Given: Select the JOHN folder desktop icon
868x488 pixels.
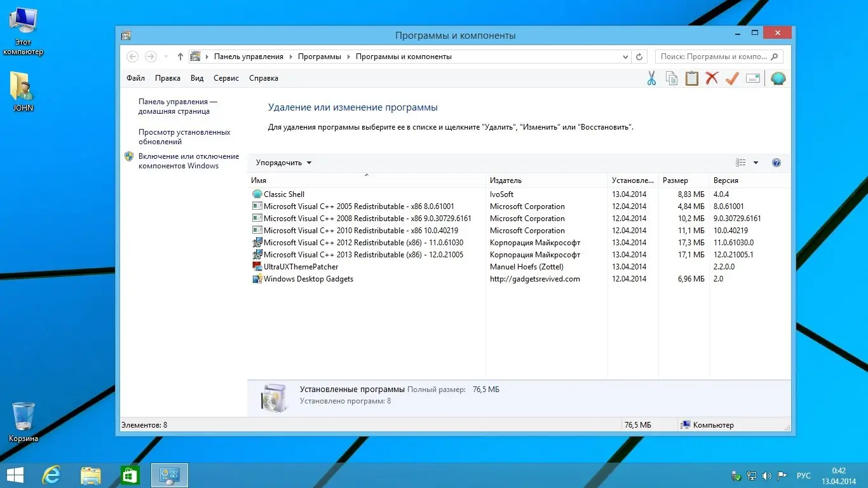Looking at the screenshot, I should point(23,91).
